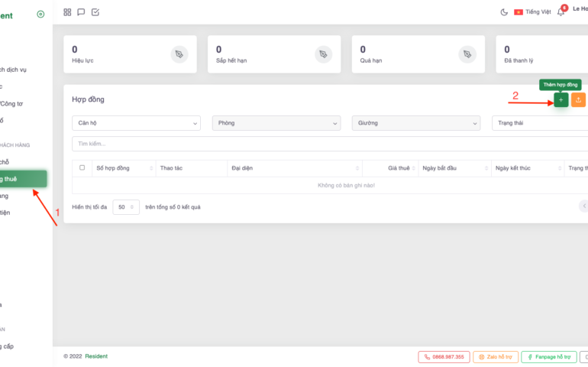Switch language via Tiếng Việt selector

(532, 12)
